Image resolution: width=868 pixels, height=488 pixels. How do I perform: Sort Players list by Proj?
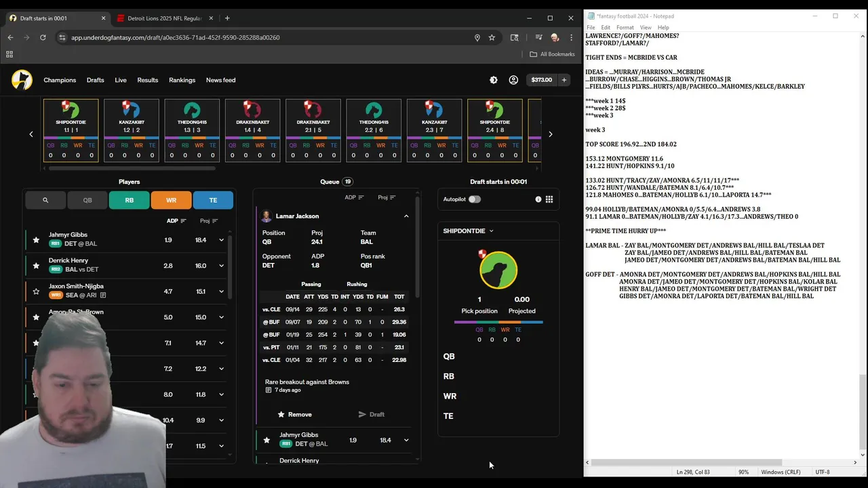point(209,221)
